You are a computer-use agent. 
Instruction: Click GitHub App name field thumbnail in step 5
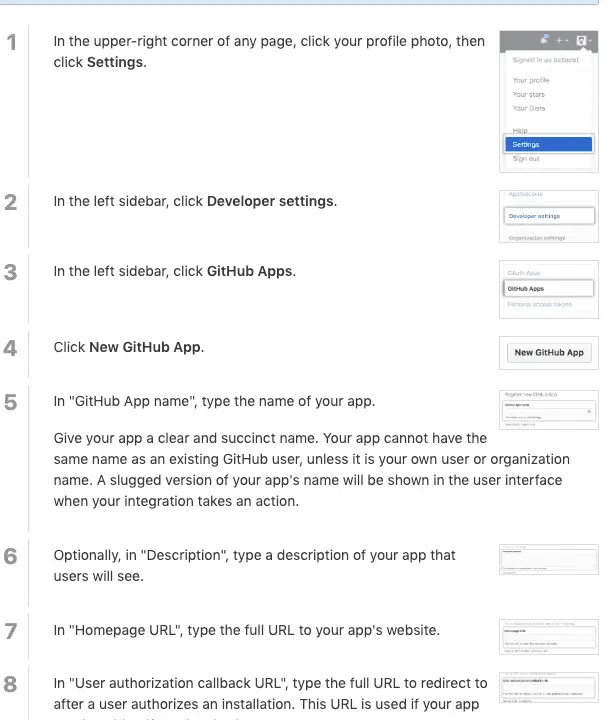549,410
